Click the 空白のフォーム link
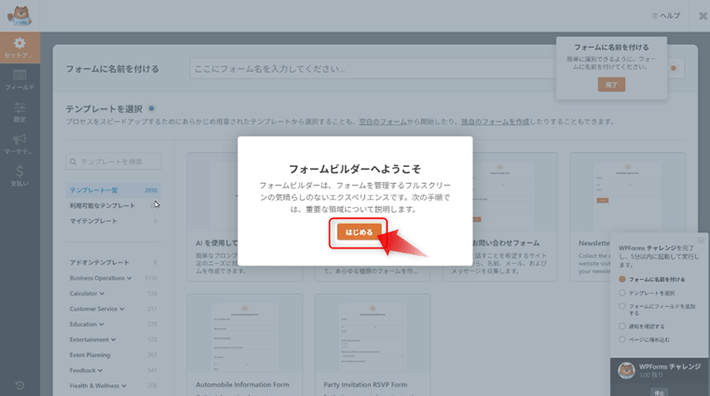710x396 pixels. click(383, 122)
